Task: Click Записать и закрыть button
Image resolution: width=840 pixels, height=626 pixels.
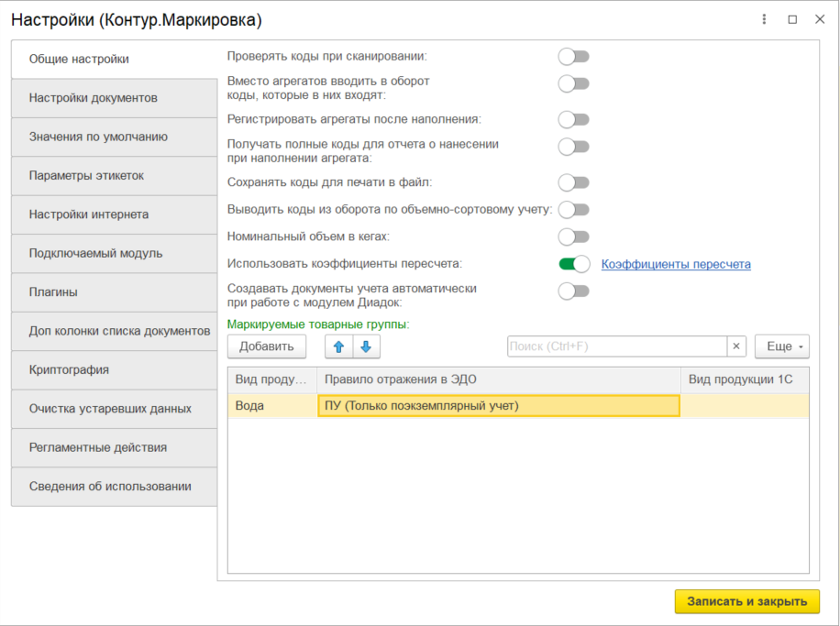Action: coord(746,601)
